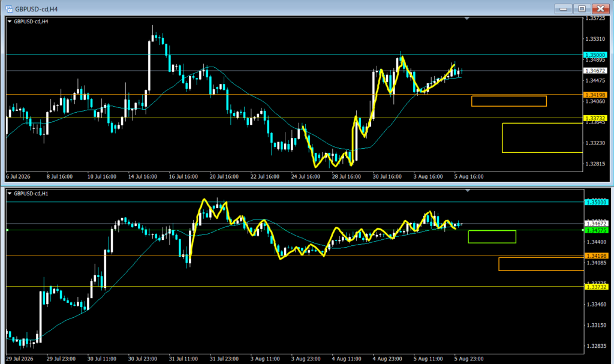
Task: Click the 29 Jul 23:00 time axis label
Action: (61, 359)
